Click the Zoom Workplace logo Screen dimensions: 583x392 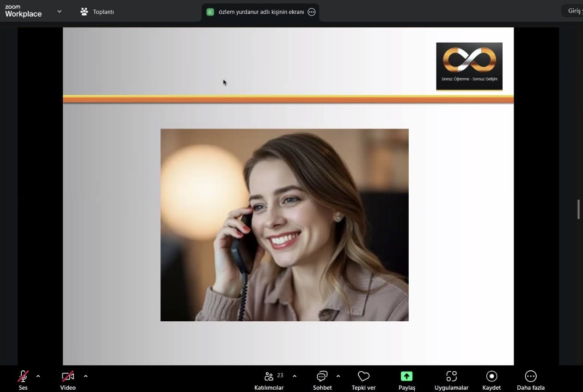pos(23,12)
